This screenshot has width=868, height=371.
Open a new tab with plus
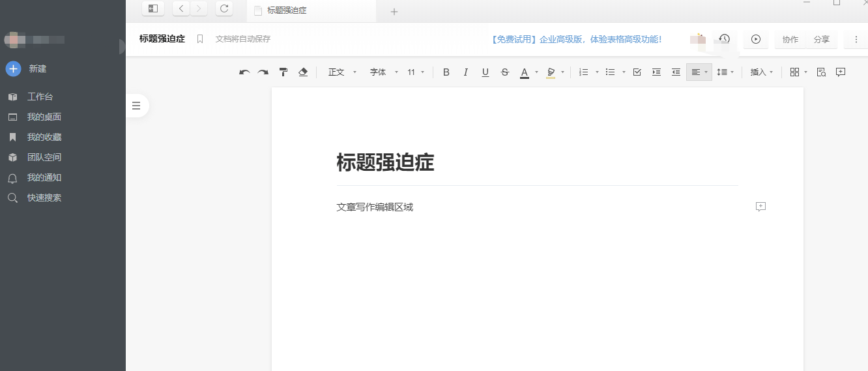point(394,11)
